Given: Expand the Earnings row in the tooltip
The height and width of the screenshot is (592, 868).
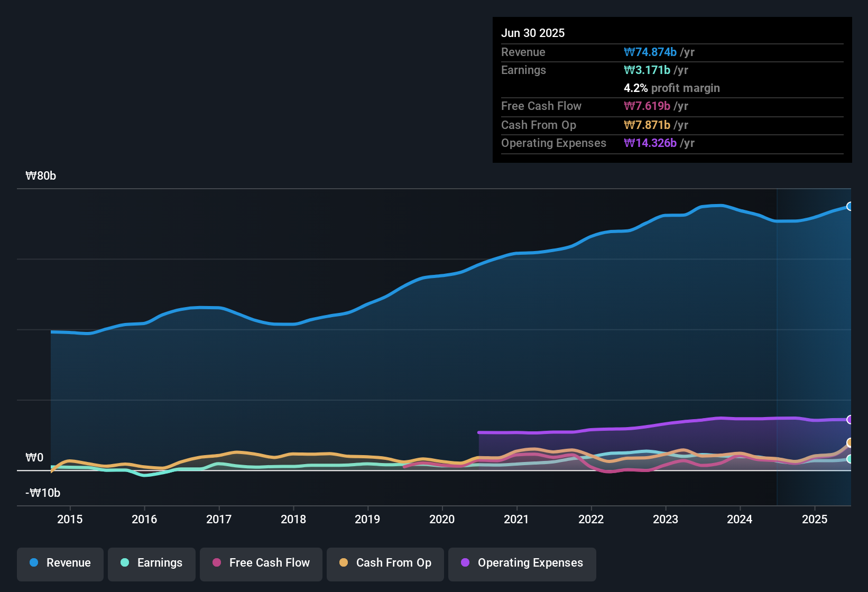Looking at the screenshot, I should pos(523,70).
